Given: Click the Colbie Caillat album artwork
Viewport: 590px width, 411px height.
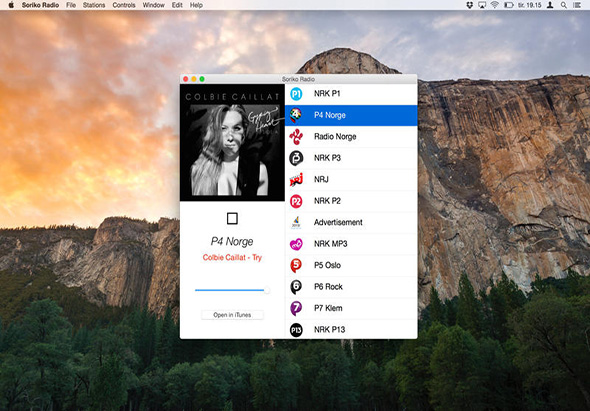Looking at the screenshot, I should [x=232, y=143].
